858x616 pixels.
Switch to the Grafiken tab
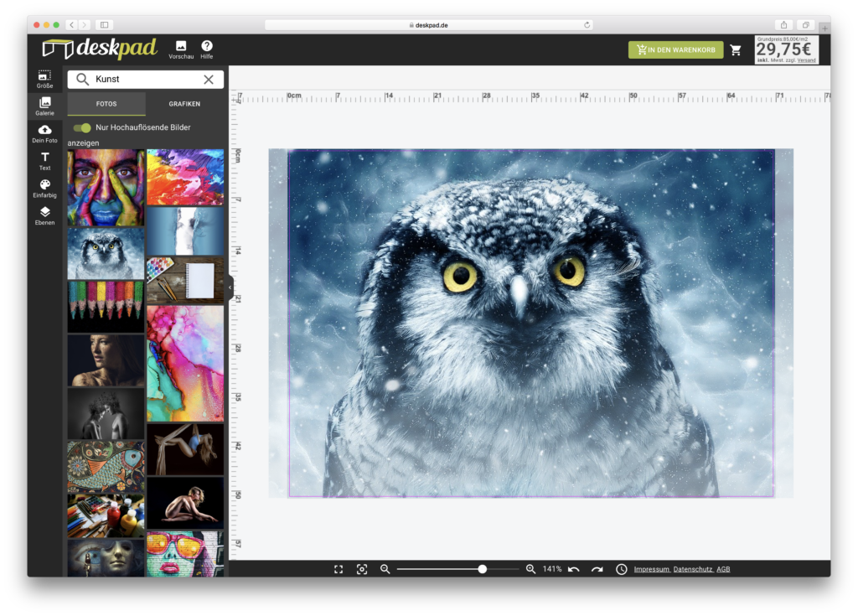pos(184,104)
